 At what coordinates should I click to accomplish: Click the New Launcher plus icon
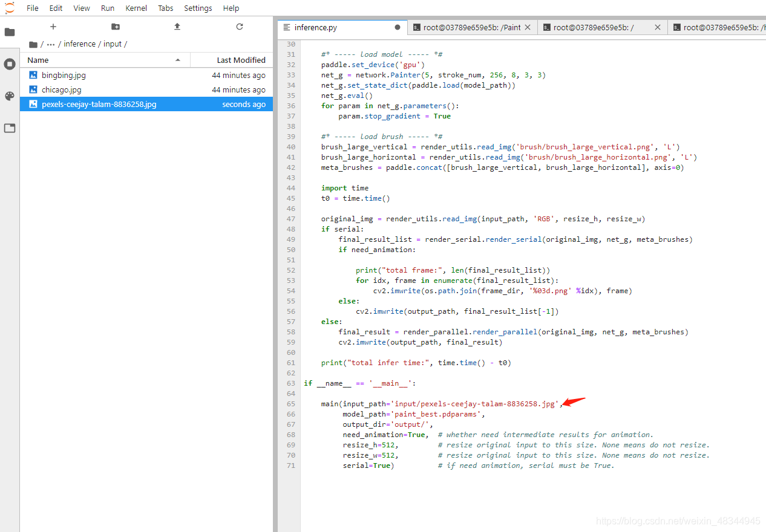pyautogui.click(x=53, y=27)
